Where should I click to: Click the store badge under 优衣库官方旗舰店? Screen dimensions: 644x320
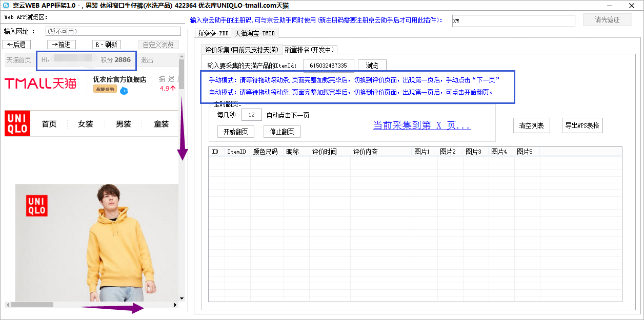pyautogui.click(x=105, y=89)
